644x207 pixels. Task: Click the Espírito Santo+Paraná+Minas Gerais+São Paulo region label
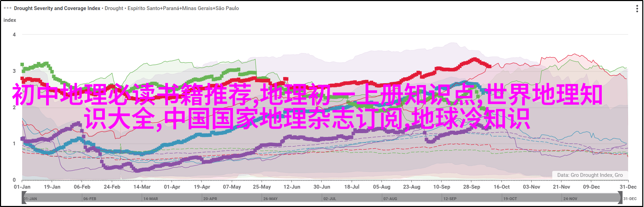183,8
